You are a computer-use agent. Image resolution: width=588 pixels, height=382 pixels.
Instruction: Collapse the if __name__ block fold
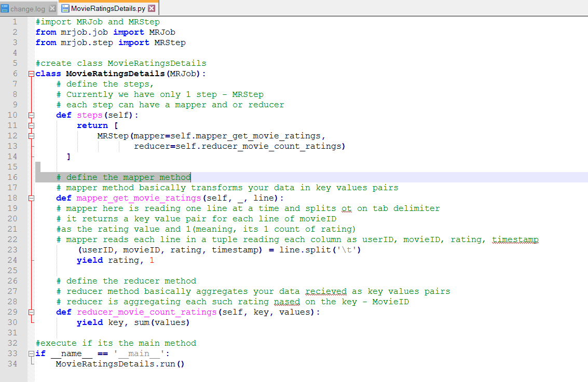(32, 353)
